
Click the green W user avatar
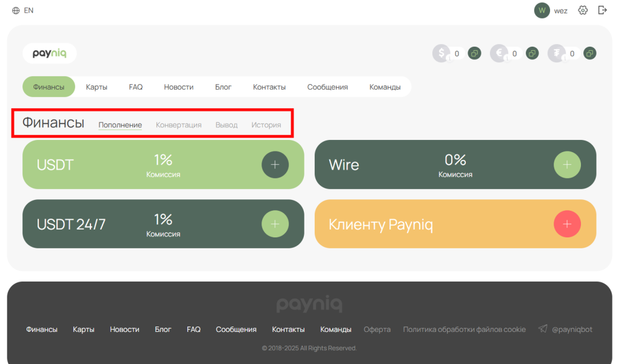[x=542, y=10]
